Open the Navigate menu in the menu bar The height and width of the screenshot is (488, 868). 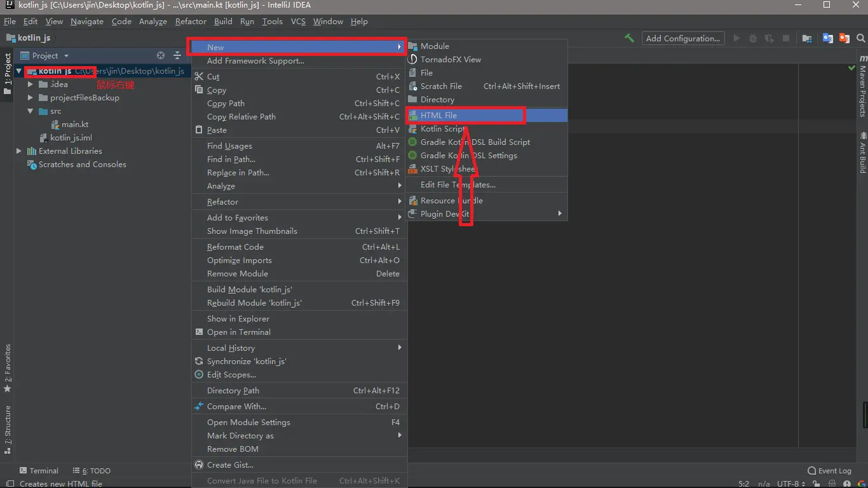point(87,21)
